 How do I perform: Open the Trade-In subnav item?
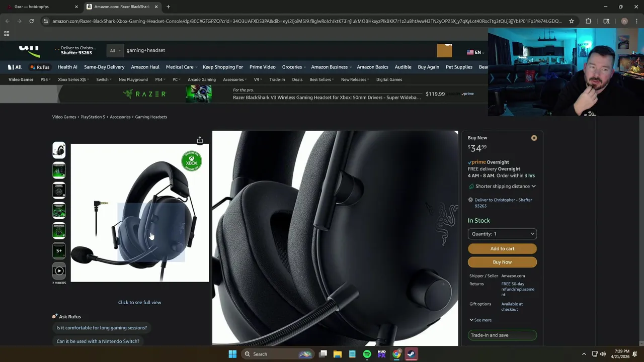point(277,79)
